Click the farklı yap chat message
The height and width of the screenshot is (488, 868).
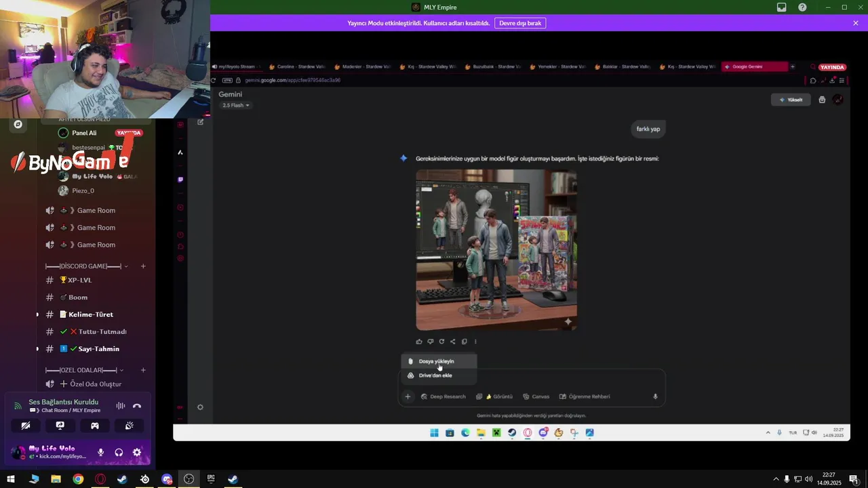coord(648,129)
